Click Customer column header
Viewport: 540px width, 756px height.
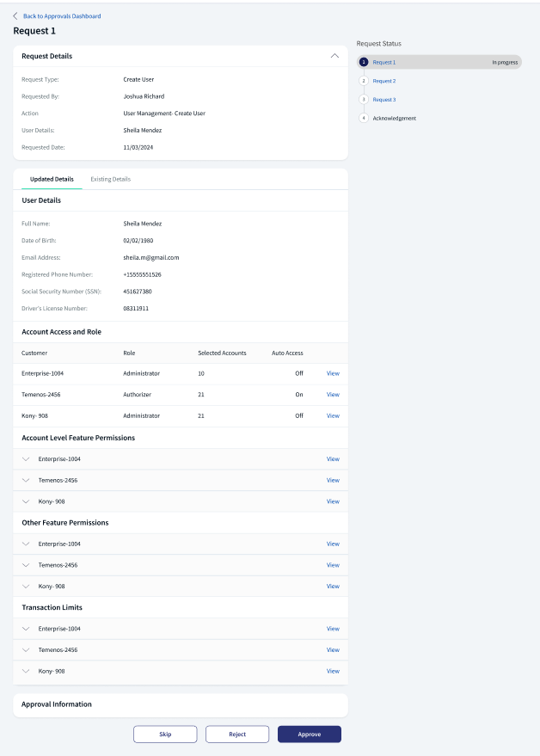[34, 353]
